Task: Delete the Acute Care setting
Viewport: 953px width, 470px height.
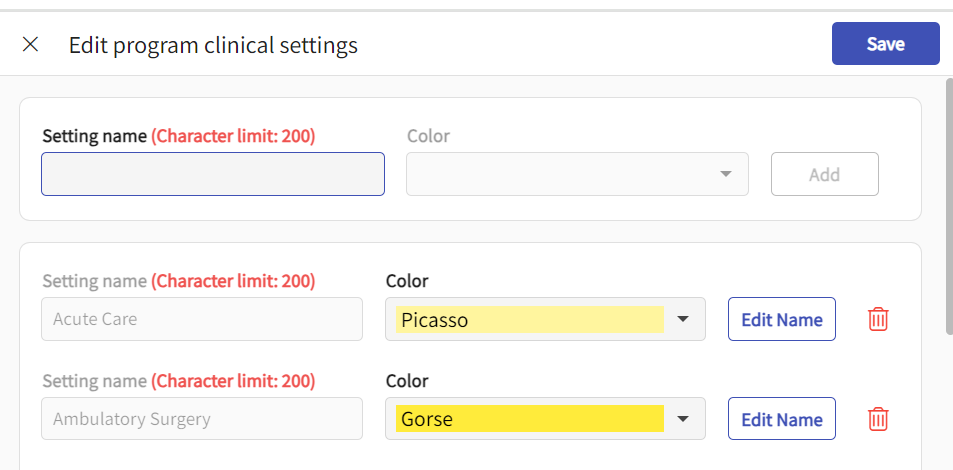Action: point(878,319)
